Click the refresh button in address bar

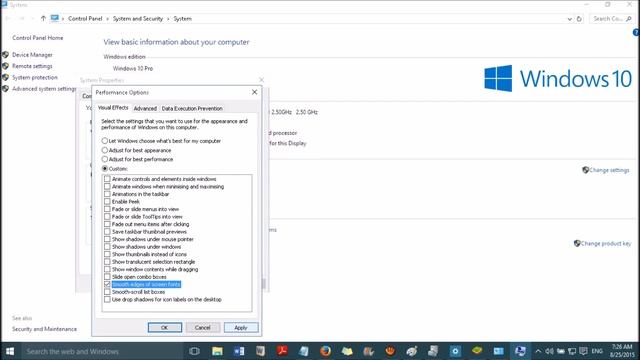coord(579,19)
